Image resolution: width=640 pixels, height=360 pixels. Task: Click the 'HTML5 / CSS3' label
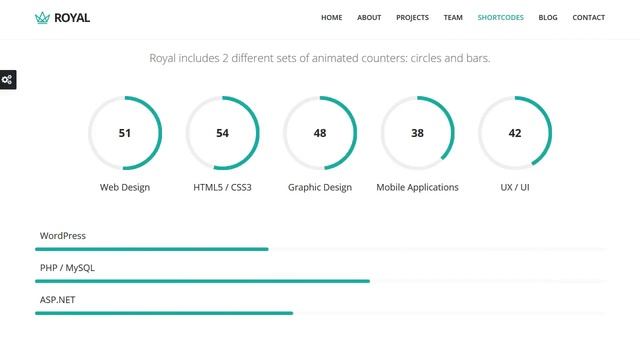(222, 187)
